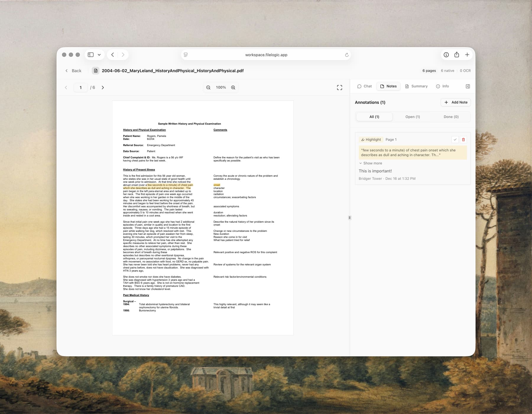
Task: Open the sidebar dropdown chevron in the toolbar
Action: (99, 54)
